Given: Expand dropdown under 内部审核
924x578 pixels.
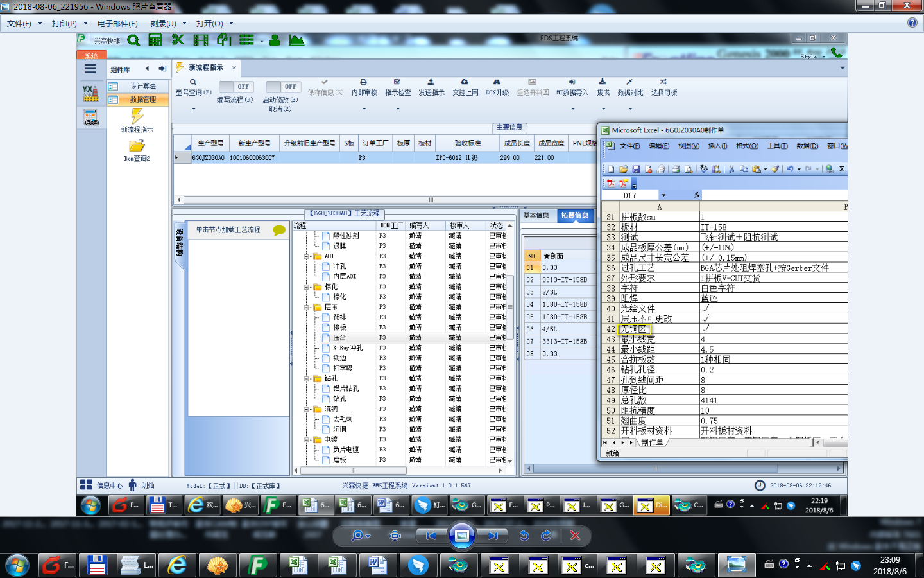Looking at the screenshot, I should pyautogui.click(x=364, y=109).
